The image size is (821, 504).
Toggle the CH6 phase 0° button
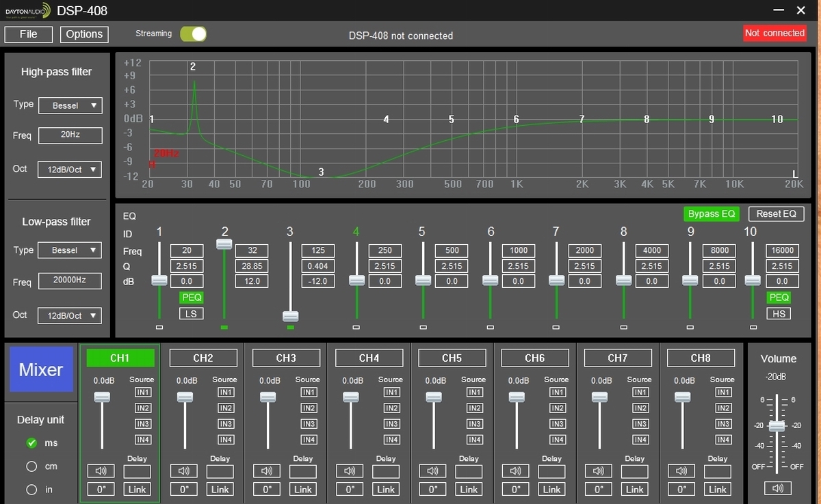coord(516,489)
